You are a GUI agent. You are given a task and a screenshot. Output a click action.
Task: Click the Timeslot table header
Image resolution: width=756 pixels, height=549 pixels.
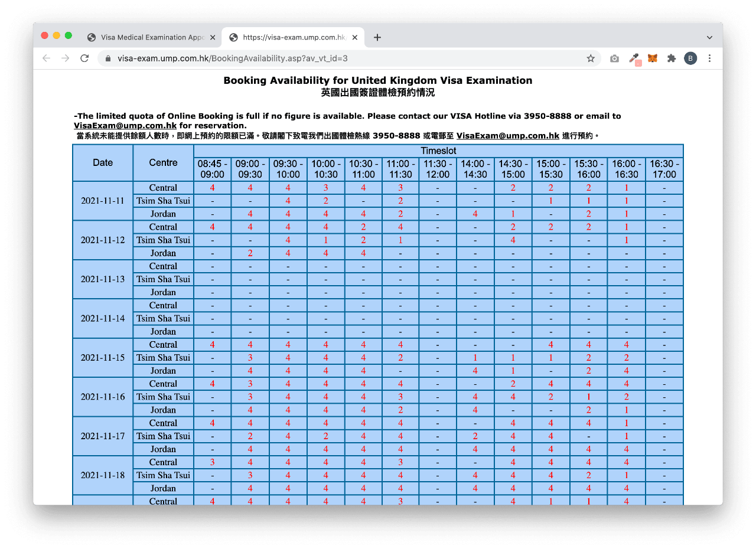pos(438,151)
